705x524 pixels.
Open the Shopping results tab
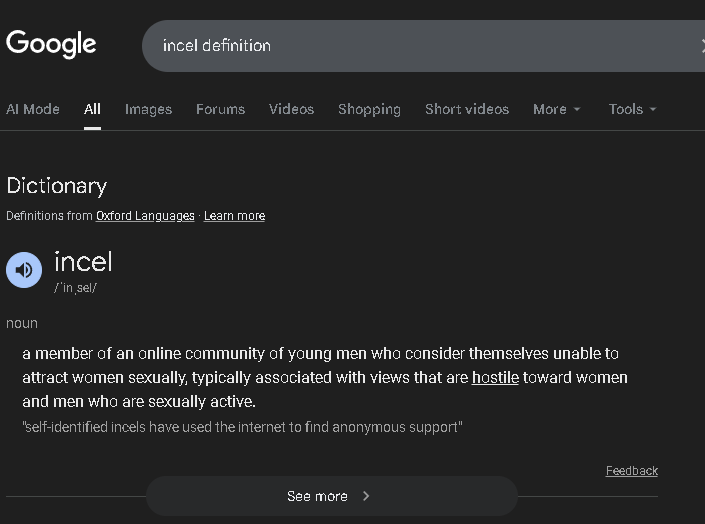[369, 109]
